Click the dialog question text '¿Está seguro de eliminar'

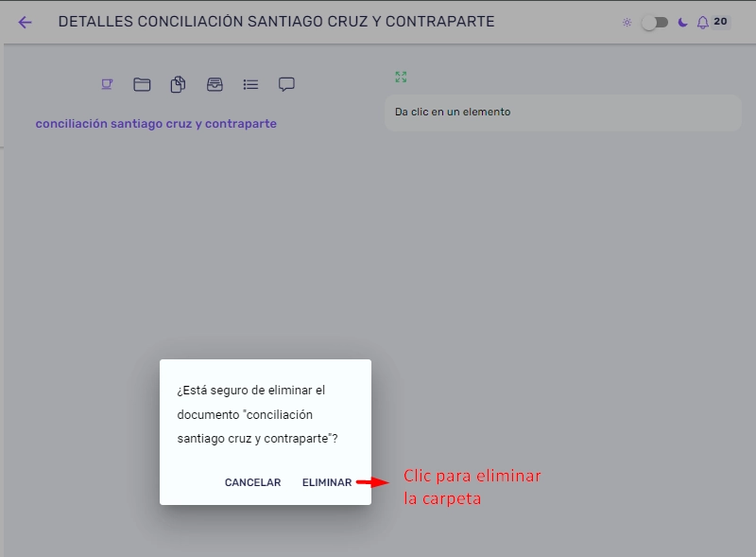[x=244, y=390]
